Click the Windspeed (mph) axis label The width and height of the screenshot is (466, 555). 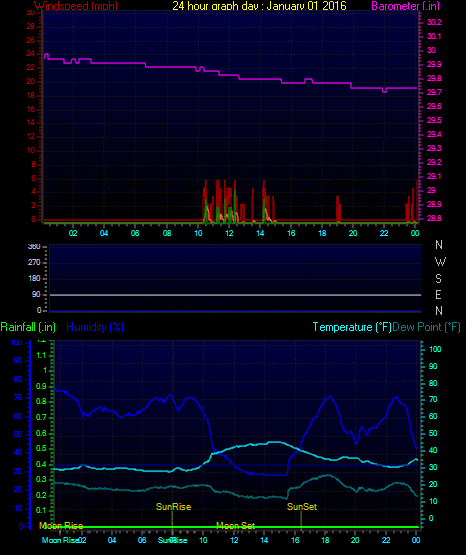coord(76,6)
